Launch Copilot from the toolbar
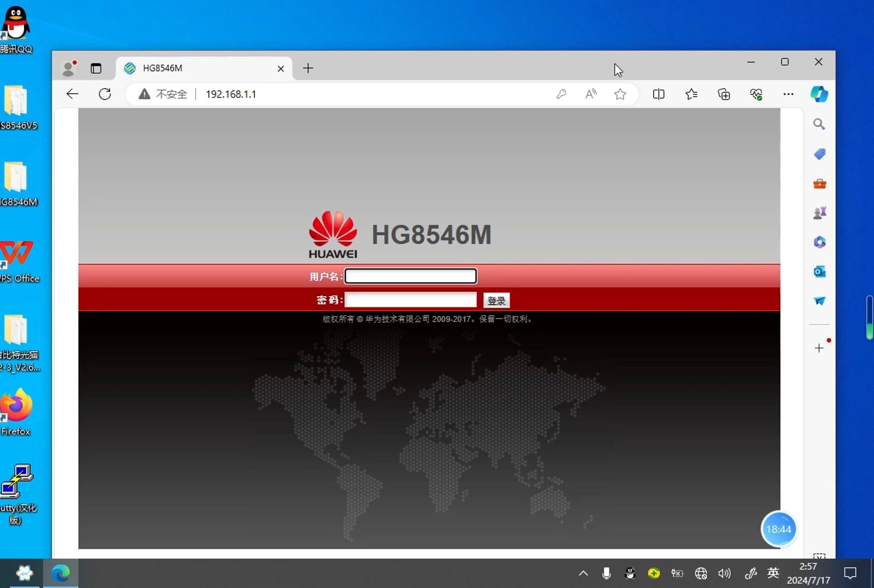The width and height of the screenshot is (874, 588). click(x=819, y=94)
